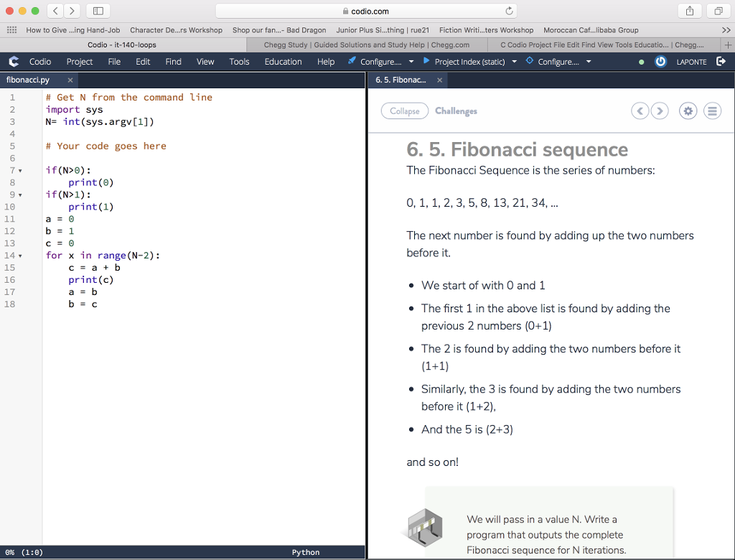
Task: Open Fiction Writers Workshop bookmark
Action: click(486, 30)
